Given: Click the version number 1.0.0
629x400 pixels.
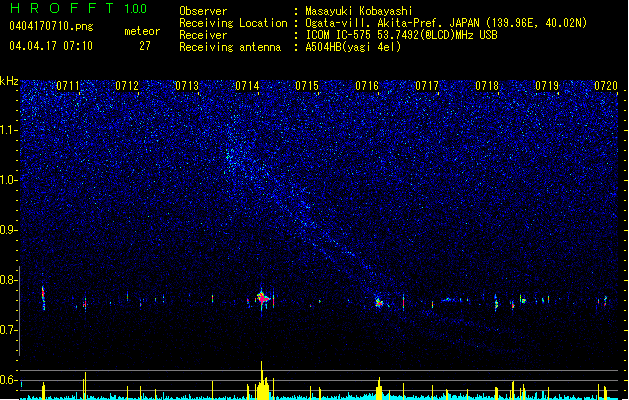Looking at the screenshot, I should coord(135,9).
